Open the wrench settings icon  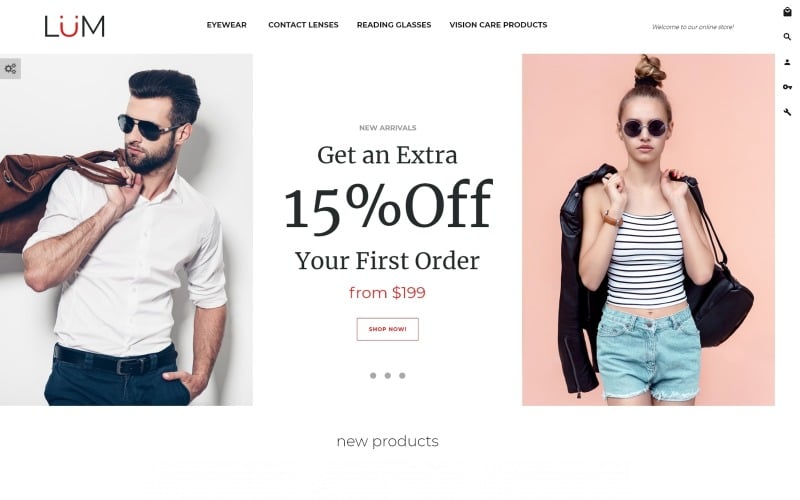pos(787,112)
